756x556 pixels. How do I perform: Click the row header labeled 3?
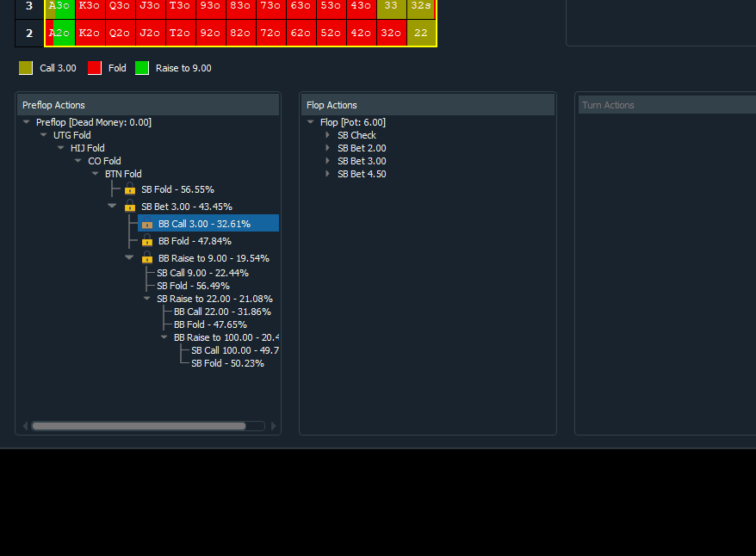point(29,9)
